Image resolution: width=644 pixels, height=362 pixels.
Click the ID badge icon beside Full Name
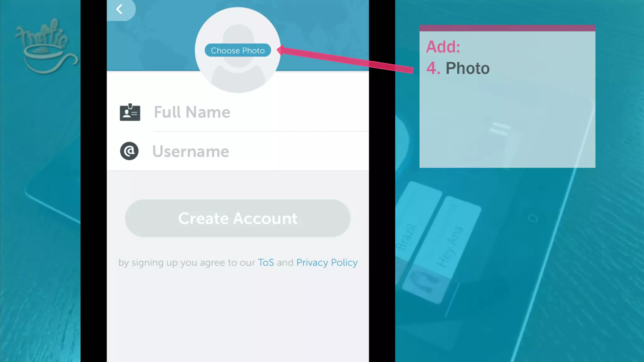(130, 112)
